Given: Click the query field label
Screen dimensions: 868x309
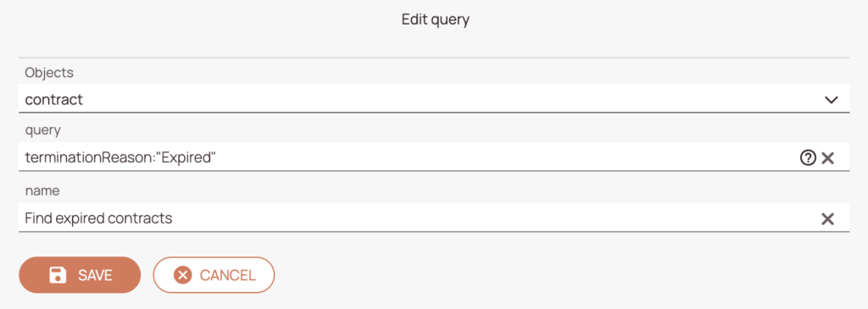Looking at the screenshot, I should [x=42, y=131].
